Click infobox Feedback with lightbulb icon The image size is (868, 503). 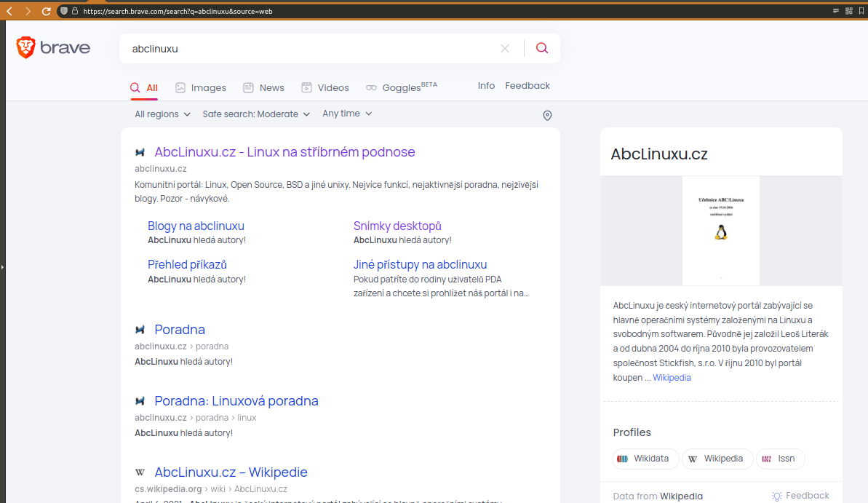[x=800, y=496]
